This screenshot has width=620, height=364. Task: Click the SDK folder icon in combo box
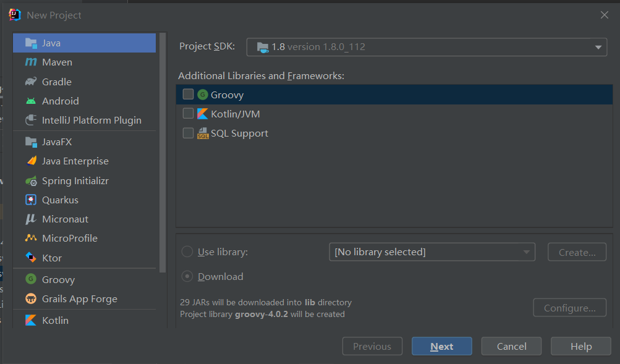pos(263,47)
